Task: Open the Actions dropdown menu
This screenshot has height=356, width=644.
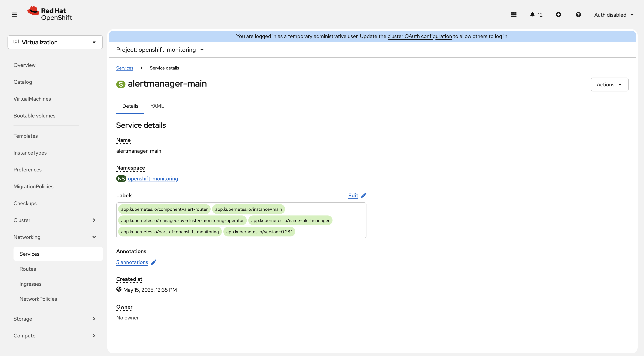Action: pyautogui.click(x=609, y=85)
